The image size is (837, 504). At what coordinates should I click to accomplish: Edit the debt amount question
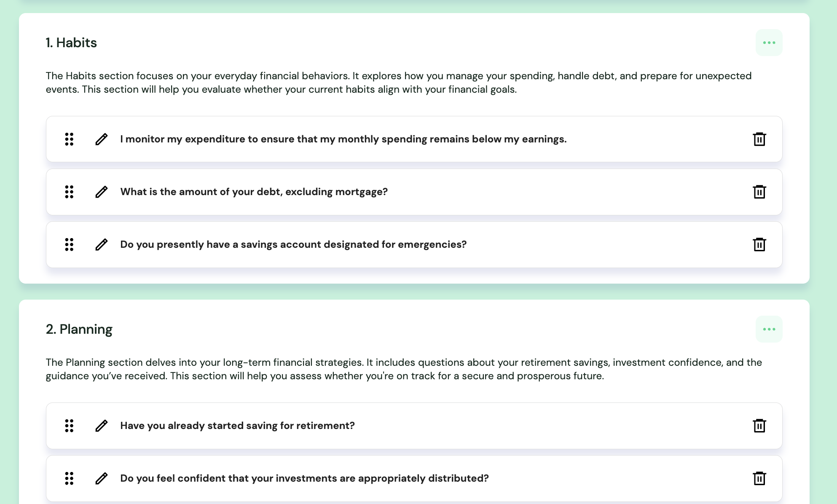(101, 192)
